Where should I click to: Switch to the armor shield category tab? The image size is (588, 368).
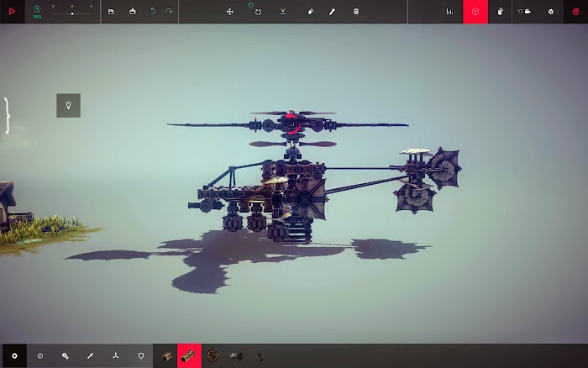pos(141,355)
